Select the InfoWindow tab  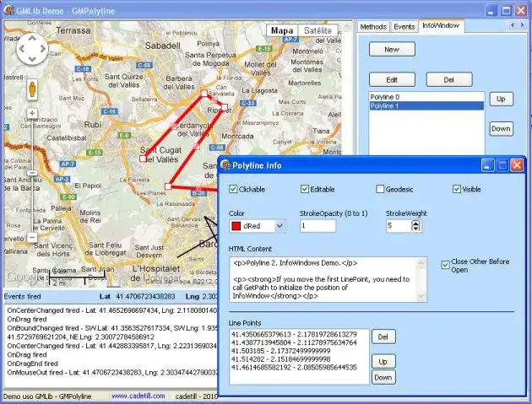441,26
